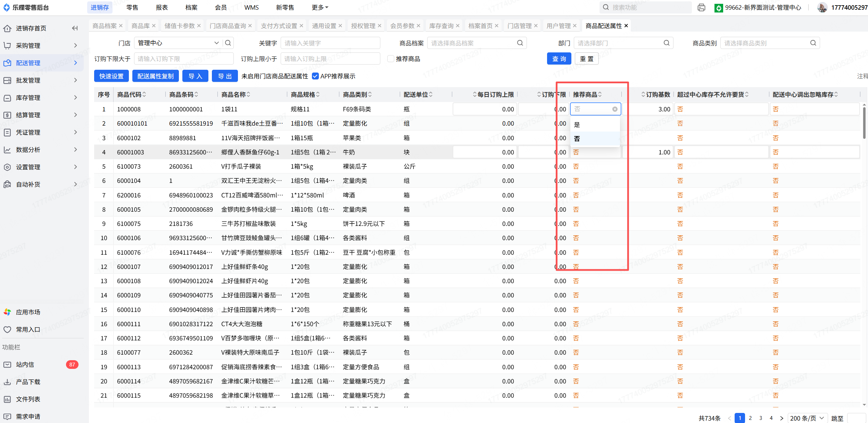Image resolution: width=868 pixels, height=423 pixels.
Task: Enable the 推荐商品 filter checkbox
Action: pos(391,59)
